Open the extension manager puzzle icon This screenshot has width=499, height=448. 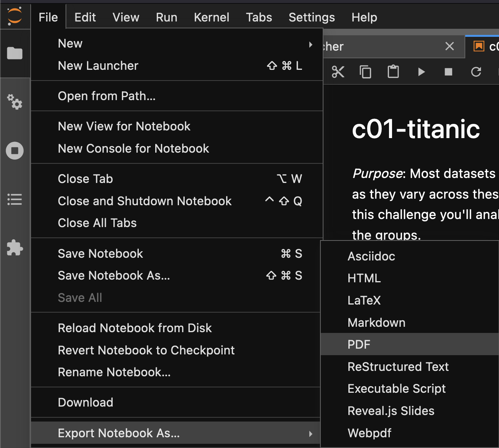click(x=15, y=248)
